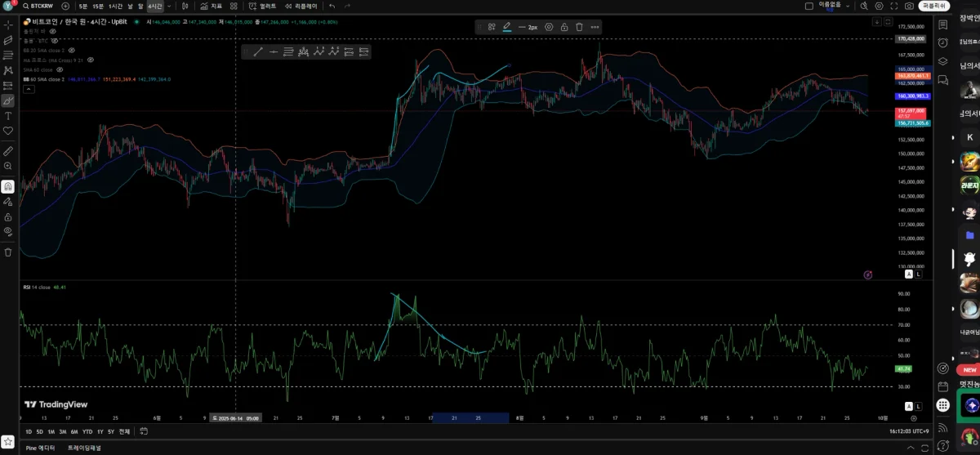This screenshot has height=455, width=980.
Task: Change drawing line color with pencil swatch
Action: (x=507, y=27)
